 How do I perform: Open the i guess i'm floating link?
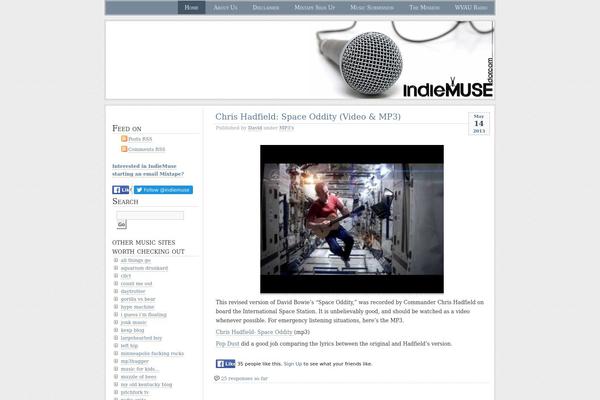[144, 315]
